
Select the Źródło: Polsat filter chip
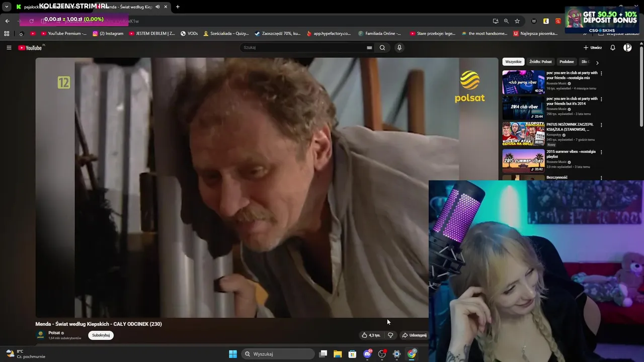click(540, 62)
